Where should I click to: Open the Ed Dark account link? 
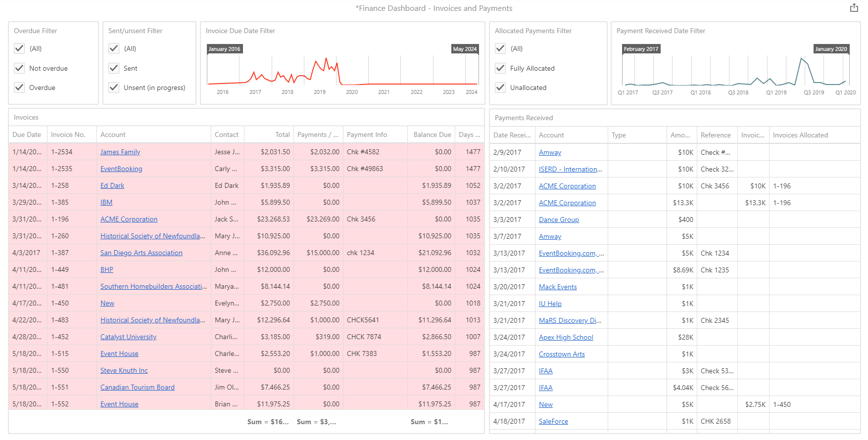pyautogui.click(x=112, y=185)
